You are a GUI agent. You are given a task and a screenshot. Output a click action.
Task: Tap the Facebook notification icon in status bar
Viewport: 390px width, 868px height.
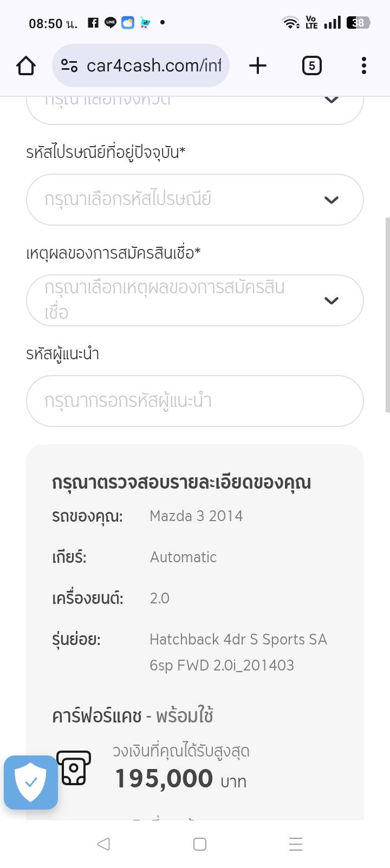coord(93,23)
